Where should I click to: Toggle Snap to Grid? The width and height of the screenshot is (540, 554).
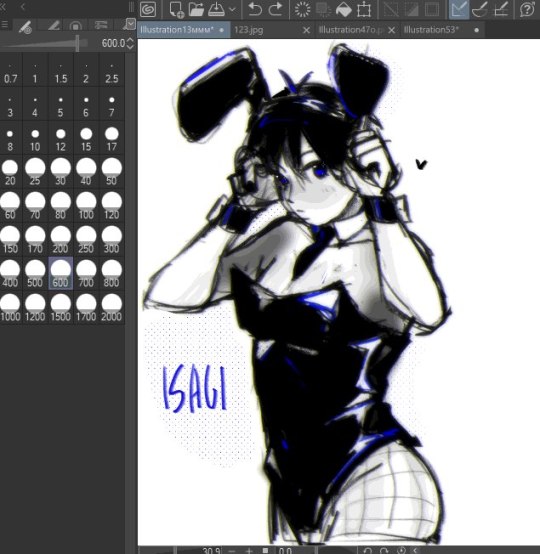point(501,9)
